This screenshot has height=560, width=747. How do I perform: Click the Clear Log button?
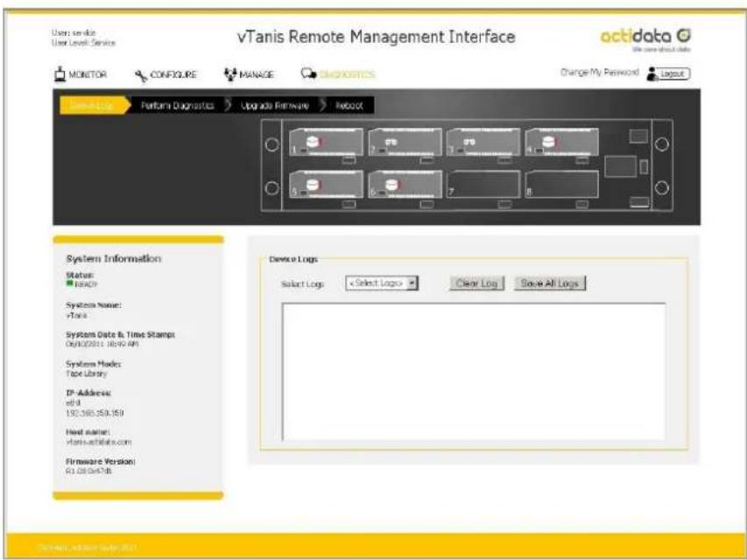coord(476,283)
